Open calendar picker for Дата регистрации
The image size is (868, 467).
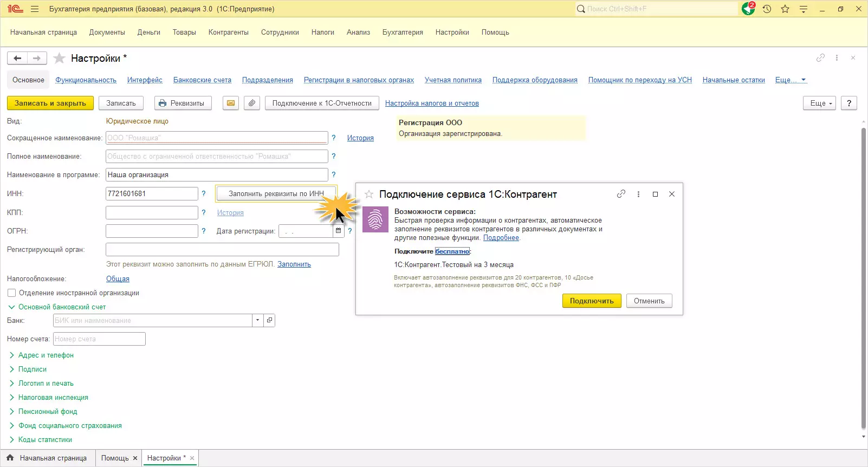338,231
